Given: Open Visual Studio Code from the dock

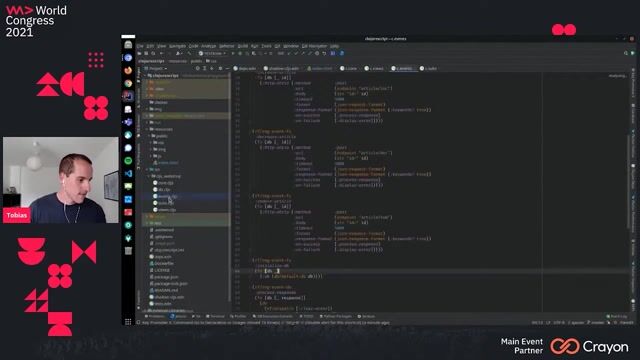Looking at the screenshot, I should [x=128, y=173].
